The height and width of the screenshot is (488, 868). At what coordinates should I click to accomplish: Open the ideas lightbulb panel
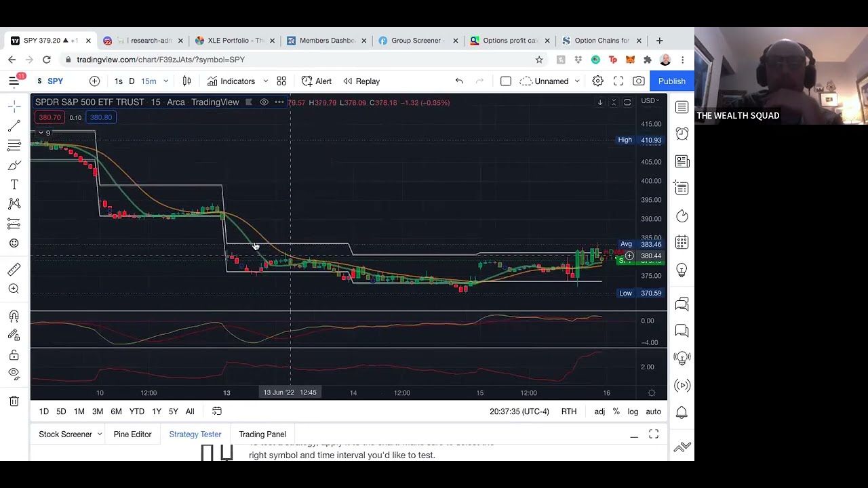coord(682,270)
